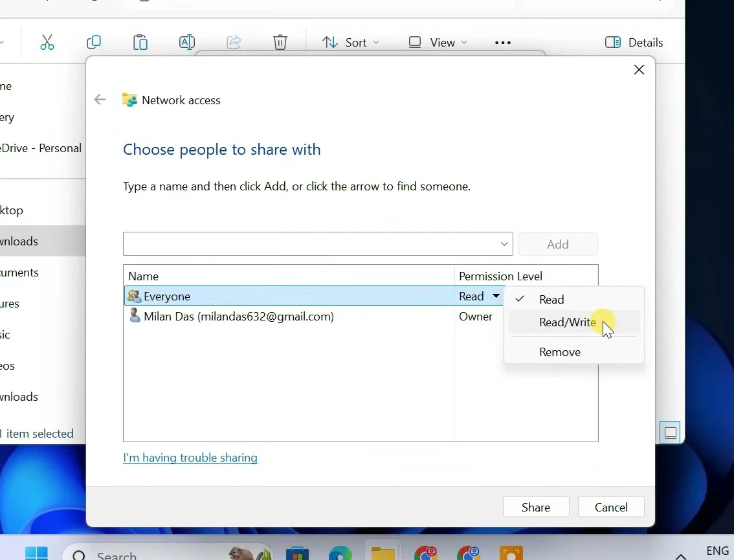Open Microsoft Edge from the taskbar

[x=340, y=554]
